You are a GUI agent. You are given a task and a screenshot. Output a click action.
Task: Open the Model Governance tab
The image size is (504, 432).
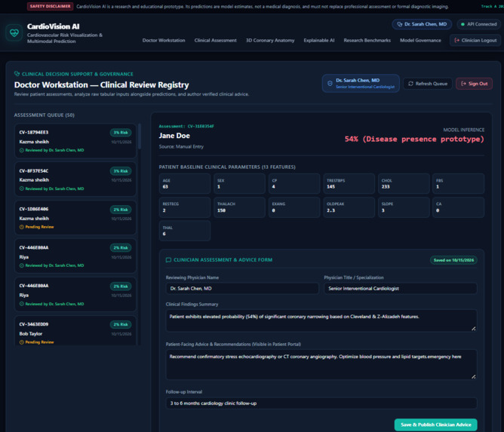[420, 40]
